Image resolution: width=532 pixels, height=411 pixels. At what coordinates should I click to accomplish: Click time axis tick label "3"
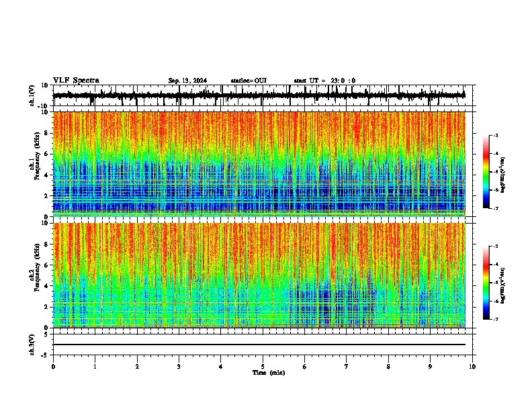[179, 367]
